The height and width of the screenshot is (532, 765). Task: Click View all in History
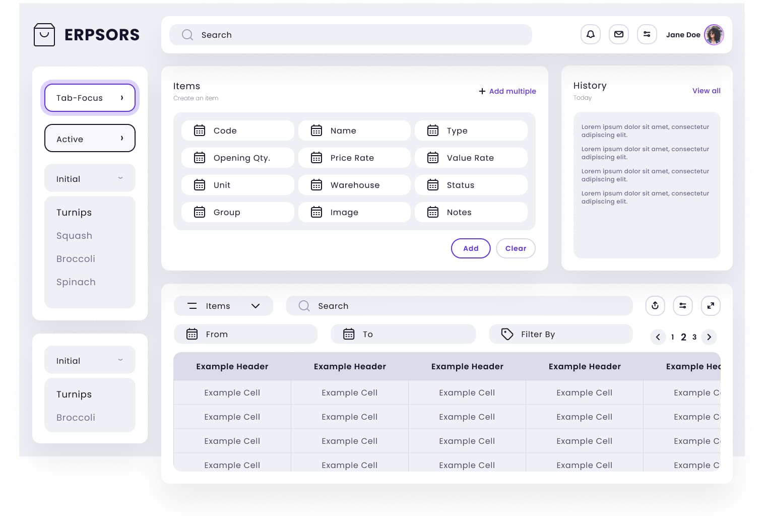pos(706,91)
